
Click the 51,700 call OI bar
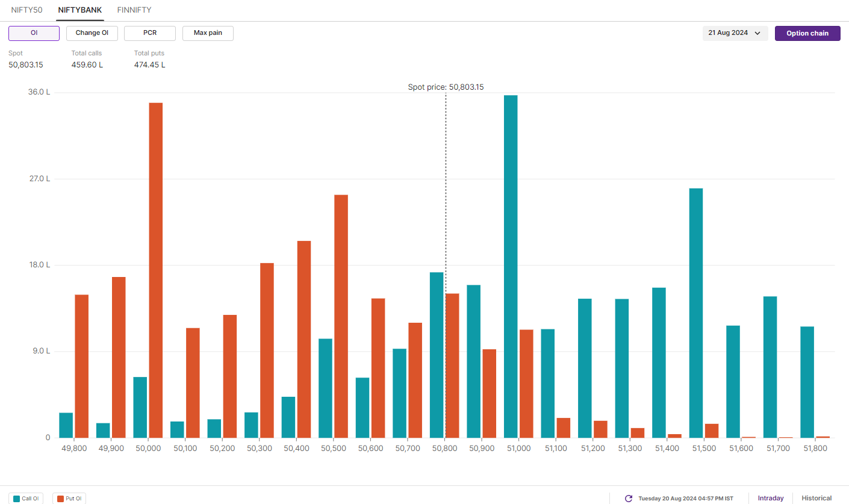pyautogui.click(x=770, y=367)
